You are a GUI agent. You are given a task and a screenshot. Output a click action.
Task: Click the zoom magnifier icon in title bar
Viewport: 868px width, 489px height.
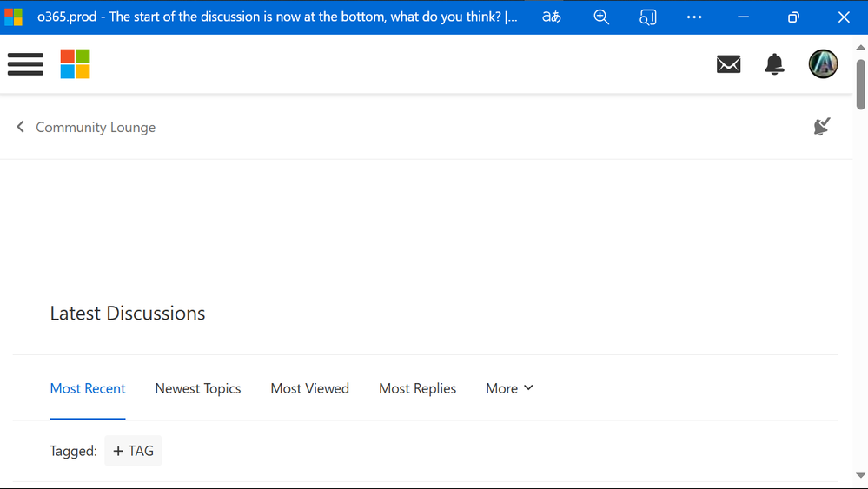click(601, 17)
